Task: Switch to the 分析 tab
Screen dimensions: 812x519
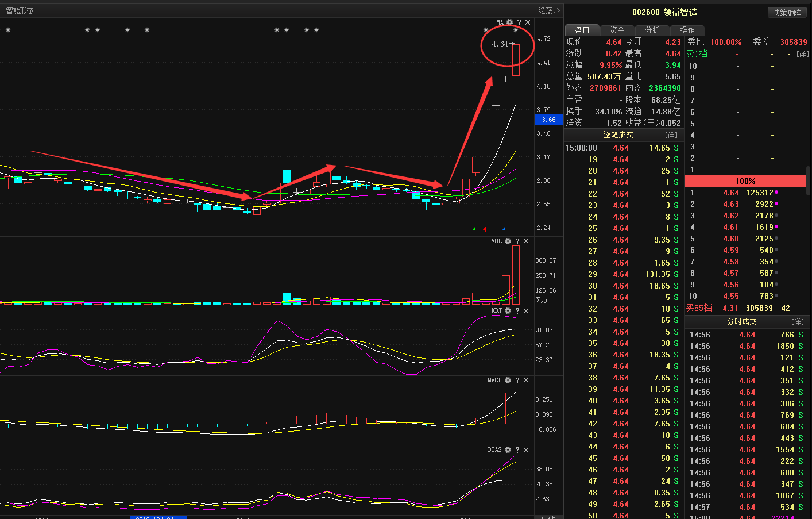Action: (652, 30)
